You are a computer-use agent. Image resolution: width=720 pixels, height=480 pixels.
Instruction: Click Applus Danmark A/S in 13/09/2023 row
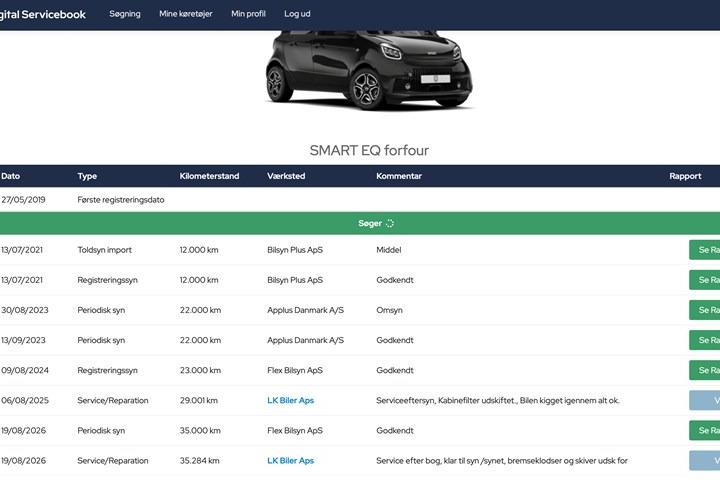(x=305, y=340)
